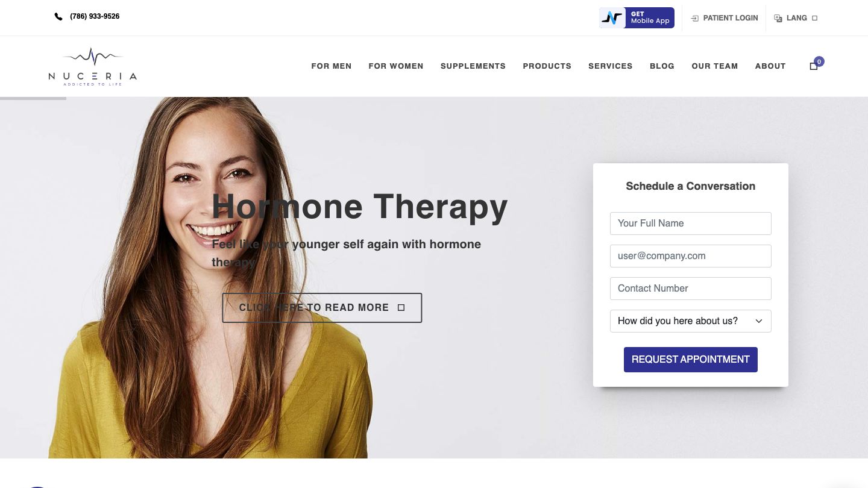Click the Request Appointment button
The width and height of the screenshot is (868, 488).
[691, 360]
